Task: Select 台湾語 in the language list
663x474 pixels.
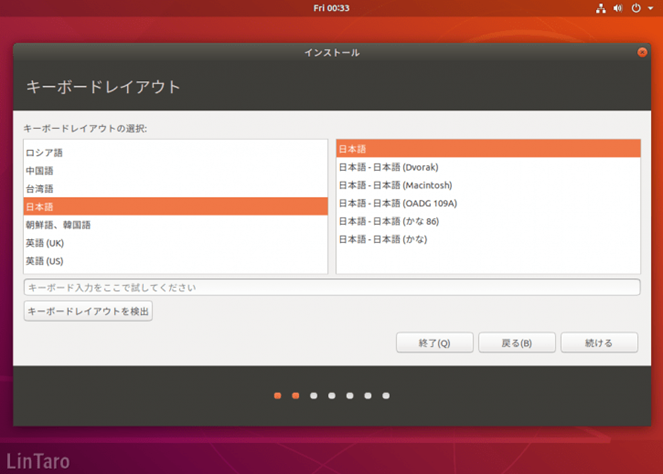Action: click(x=175, y=189)
